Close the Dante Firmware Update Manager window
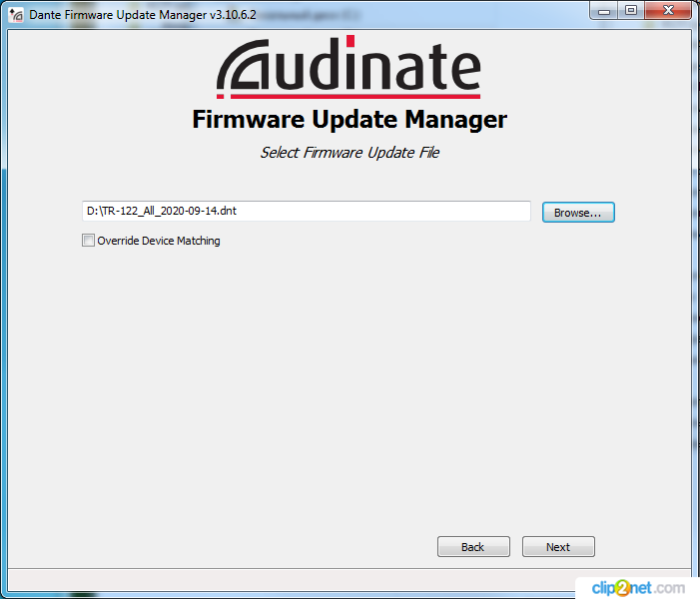This screenshot has height=599, width=700. [x=668, y=11]
